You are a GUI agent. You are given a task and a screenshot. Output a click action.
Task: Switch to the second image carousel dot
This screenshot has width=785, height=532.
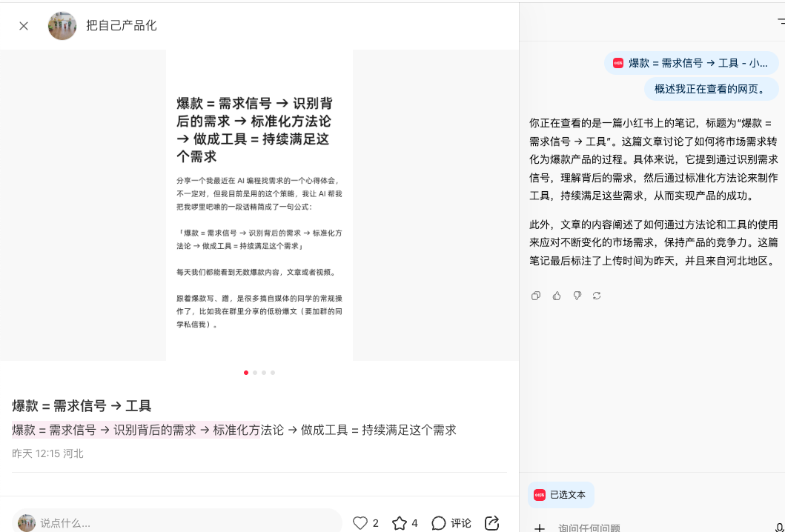point(255,373)
